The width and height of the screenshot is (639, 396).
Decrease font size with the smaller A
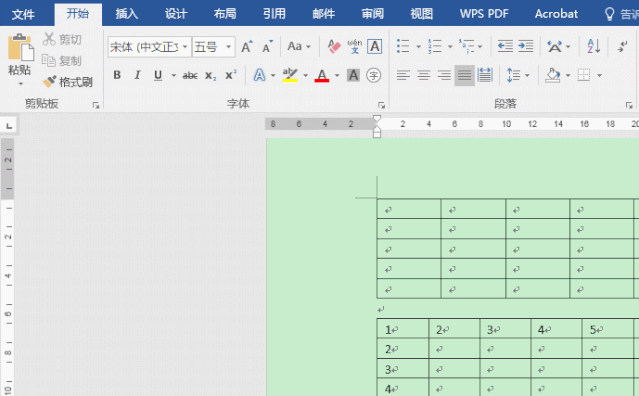[x=267, y=47]
